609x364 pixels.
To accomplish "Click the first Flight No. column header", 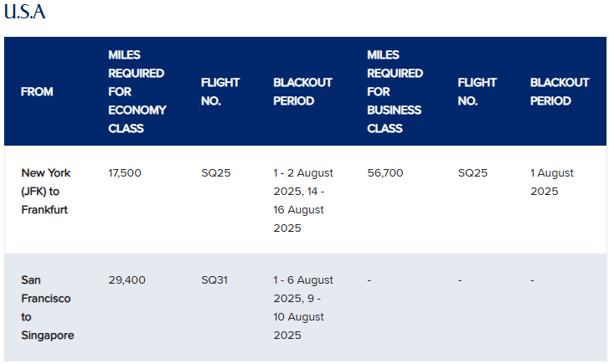I will pyautogui.click(x=220, y=91).
